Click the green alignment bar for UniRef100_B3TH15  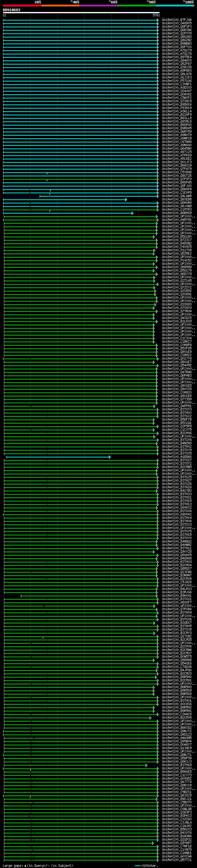point(81,535)
